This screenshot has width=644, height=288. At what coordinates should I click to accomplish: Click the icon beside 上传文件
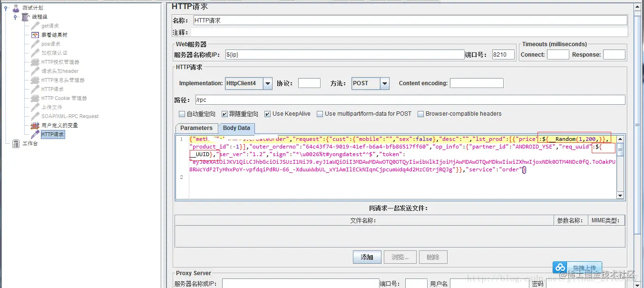click(x=35, y=107)
